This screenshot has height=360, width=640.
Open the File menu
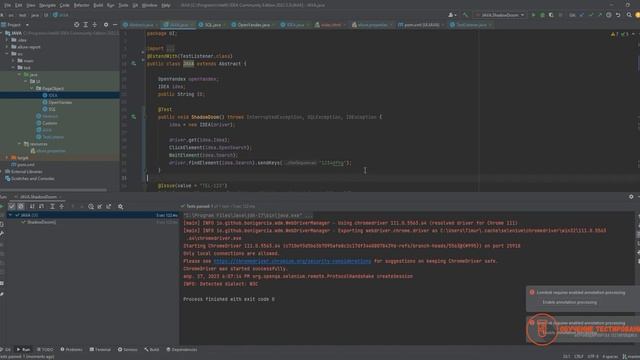pyautogui.click(x=7, y=5)
